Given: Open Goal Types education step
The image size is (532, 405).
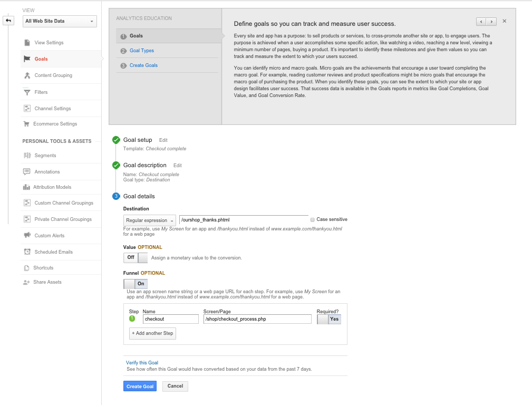Looking at the screenshot, I should [142, 51].
